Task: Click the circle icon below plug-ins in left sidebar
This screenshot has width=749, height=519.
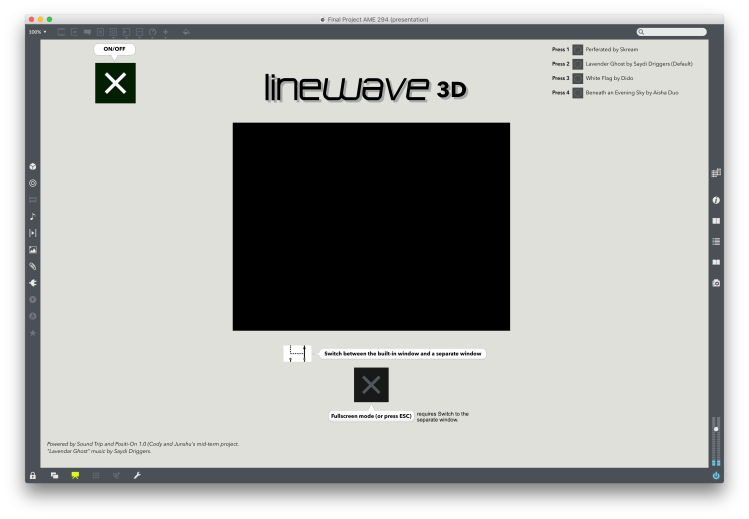Action: (32, 300)
